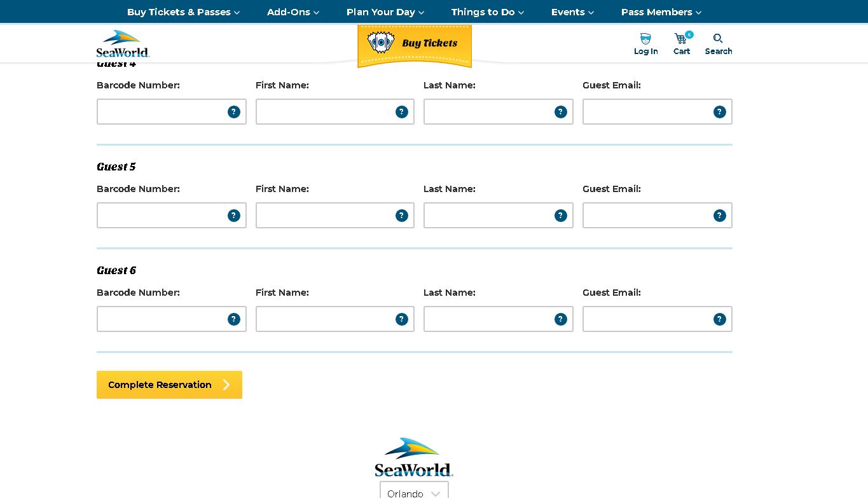Show help for Guest 5 First Name
The width and height of the screenshot is (868, 498).
pos(402,216)
